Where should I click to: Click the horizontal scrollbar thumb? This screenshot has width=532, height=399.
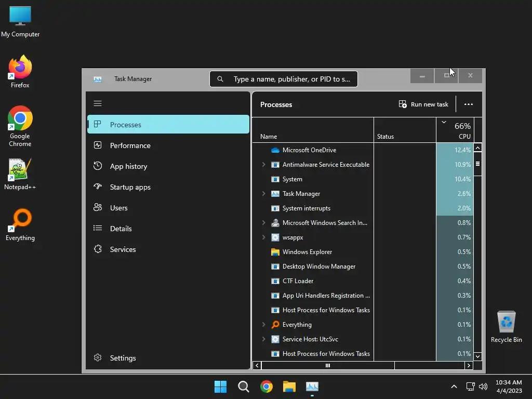pos(328,365)
